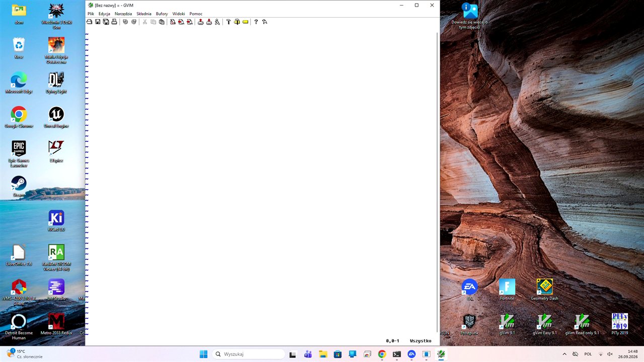Click the Open file toolbar icon in GVIM
Image resolution: width=644 pixels, height=362 pixels.
click(90, 22)
